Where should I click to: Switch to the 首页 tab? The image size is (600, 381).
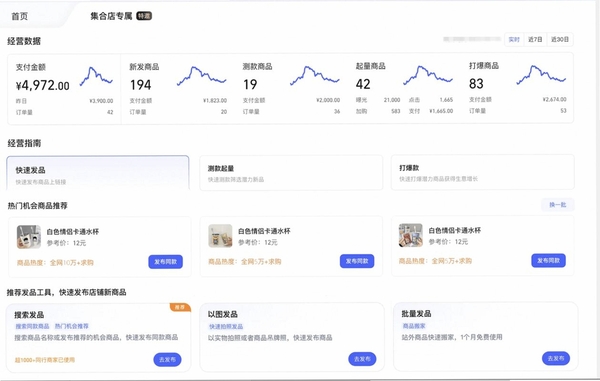click(x=20, y=16)
